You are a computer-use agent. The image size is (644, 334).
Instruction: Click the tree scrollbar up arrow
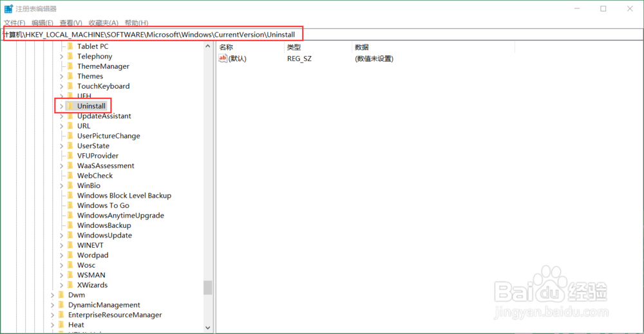tap(208, 46)
